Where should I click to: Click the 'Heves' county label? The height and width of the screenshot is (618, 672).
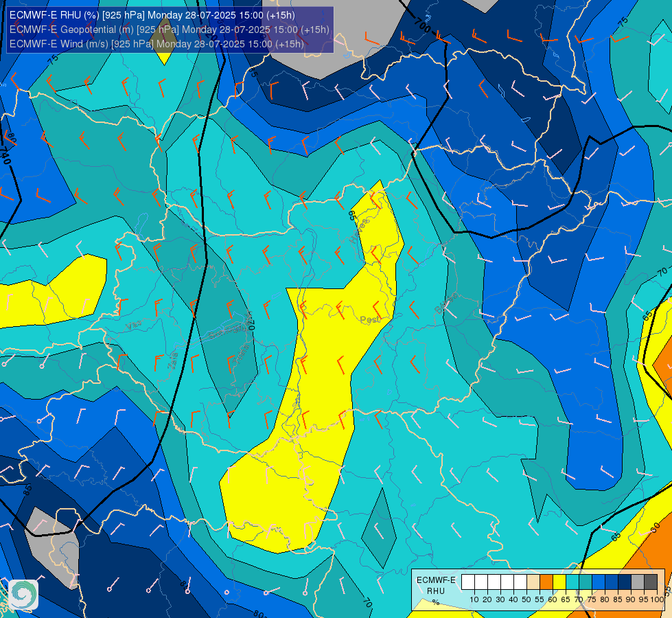359,231
